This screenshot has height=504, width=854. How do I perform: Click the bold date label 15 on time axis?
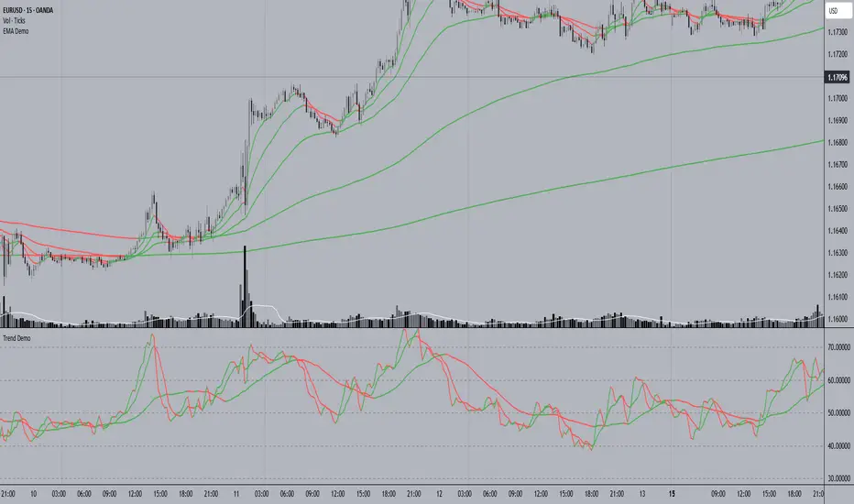coord(672,494)
